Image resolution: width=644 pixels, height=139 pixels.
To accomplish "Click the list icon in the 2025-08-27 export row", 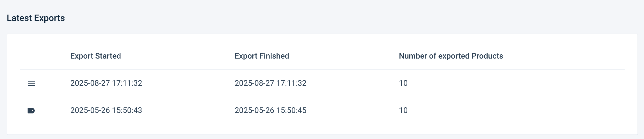I will click(31, 83).
